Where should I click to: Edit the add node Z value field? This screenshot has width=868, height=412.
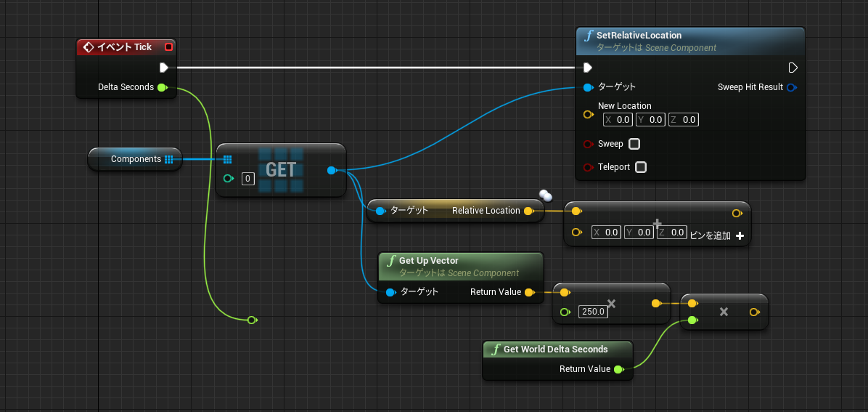pos(672,233)
